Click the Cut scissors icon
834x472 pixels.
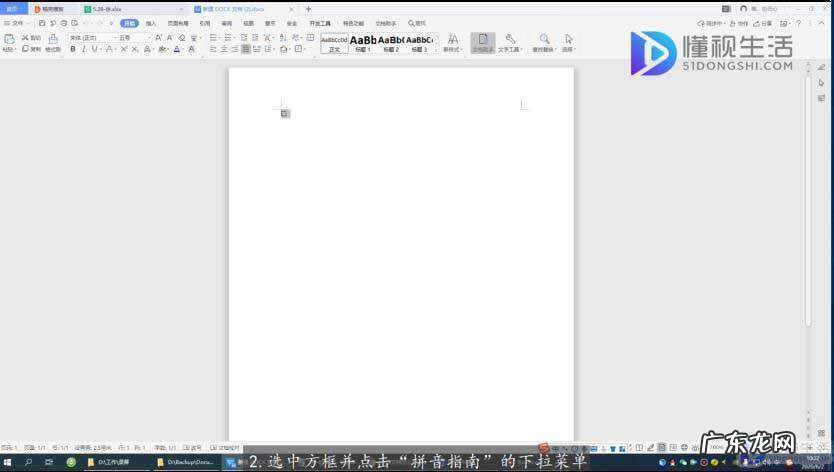[x=26, y=38]
